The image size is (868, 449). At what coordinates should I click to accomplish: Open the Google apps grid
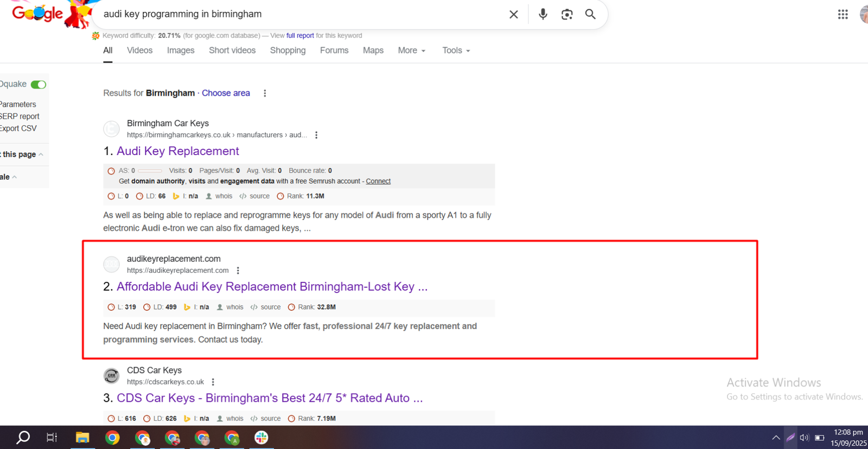tap(843, 15)
